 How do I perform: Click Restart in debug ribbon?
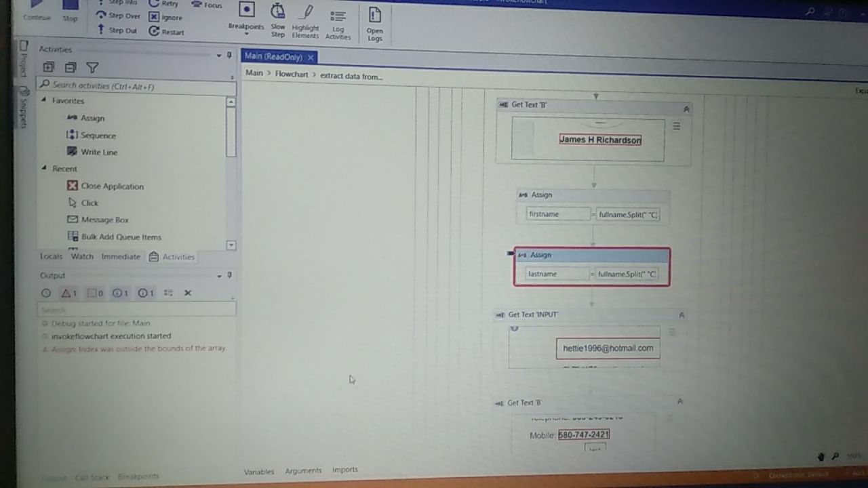pos(166,31)
